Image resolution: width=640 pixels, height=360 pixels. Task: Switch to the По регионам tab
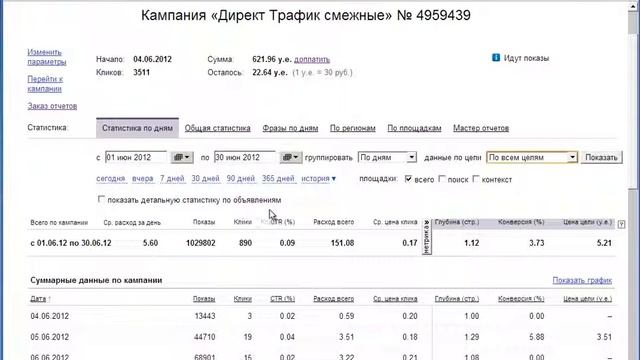[353, 128]
